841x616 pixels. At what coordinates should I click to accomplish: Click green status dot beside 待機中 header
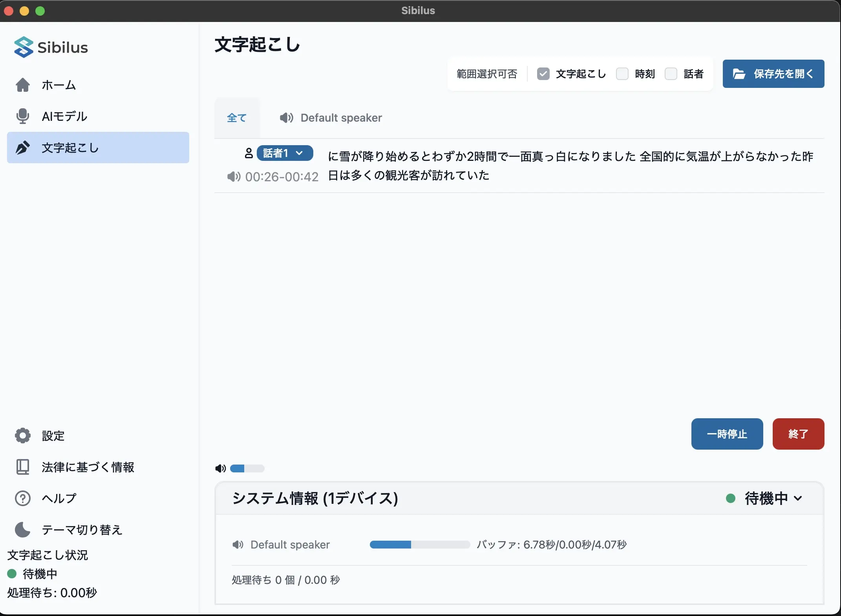[x=731, y=498]
